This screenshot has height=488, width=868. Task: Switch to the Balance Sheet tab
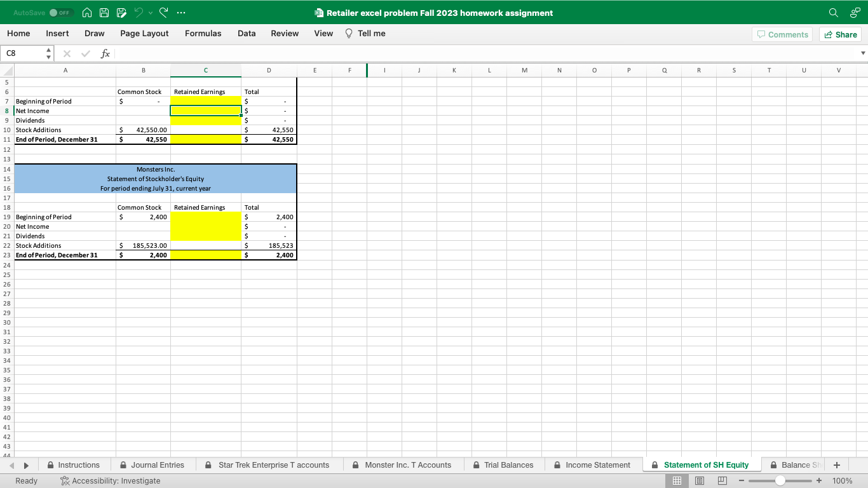[796, 465]
